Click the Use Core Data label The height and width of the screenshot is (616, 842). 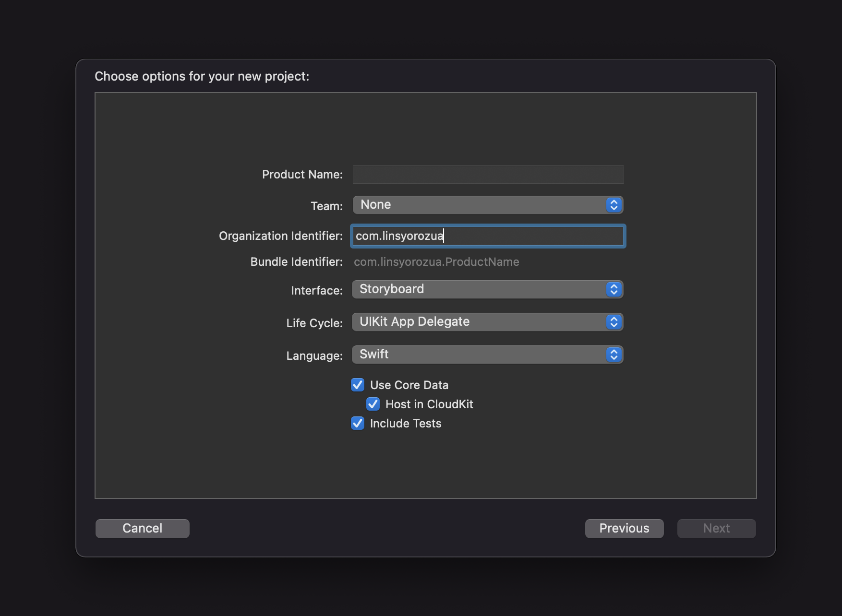409,385
